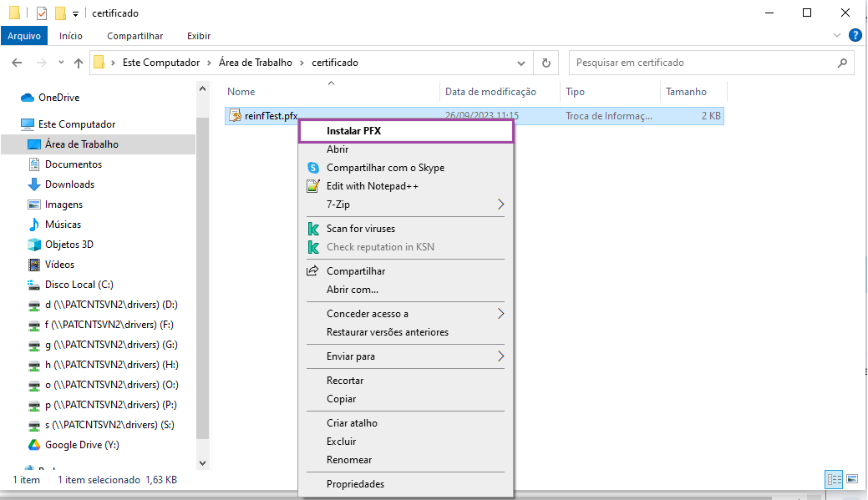Viewport: 868px width, 500px height.
Task: Switch to large icons view in status bar
Action: [x=851, y=479]
